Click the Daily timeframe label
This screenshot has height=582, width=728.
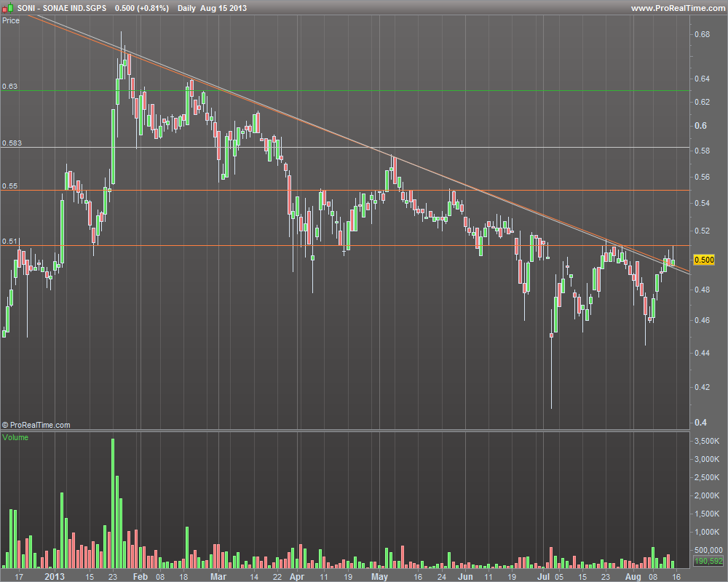click(x=186, y=8)
